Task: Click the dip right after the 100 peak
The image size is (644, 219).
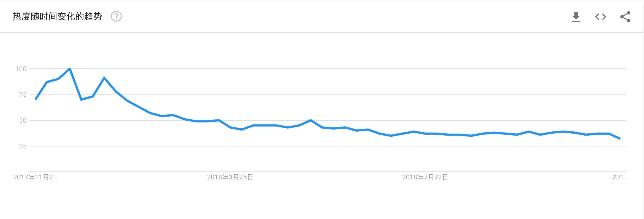Action: pos(81,100)
